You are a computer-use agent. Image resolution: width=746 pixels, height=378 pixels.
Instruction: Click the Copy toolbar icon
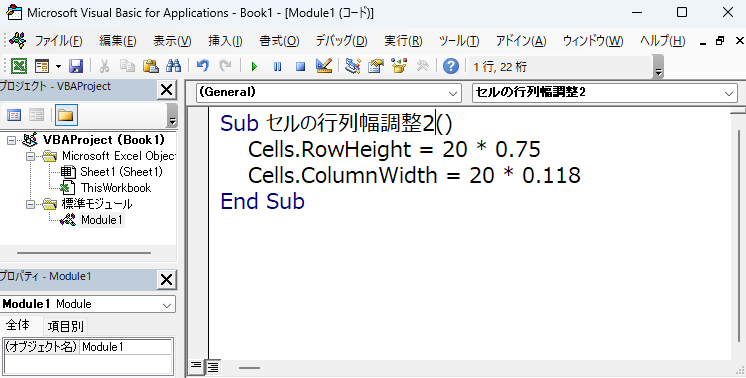click(x=127, y=66)
